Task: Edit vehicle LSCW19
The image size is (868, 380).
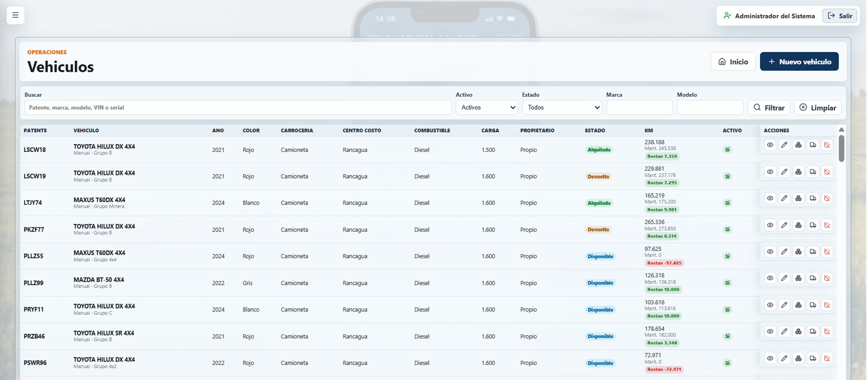Action: (784, 172)
